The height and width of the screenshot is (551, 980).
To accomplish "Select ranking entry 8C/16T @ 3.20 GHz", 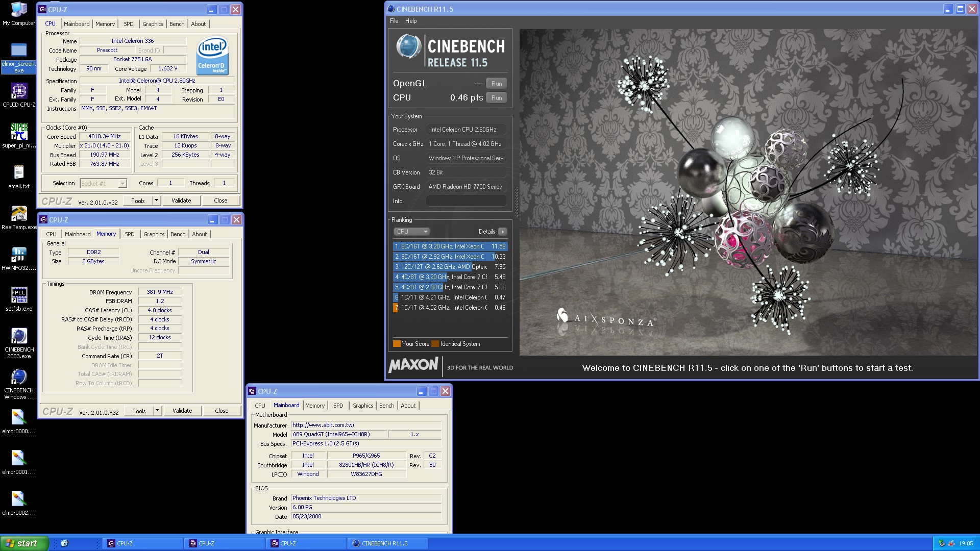I will tap(450, 246).
